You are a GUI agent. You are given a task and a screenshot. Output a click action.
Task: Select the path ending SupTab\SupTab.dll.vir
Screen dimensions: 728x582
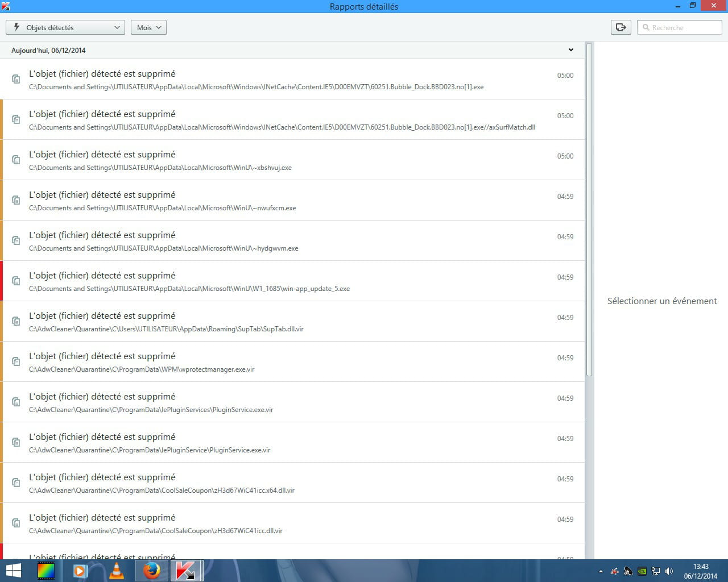167,329
